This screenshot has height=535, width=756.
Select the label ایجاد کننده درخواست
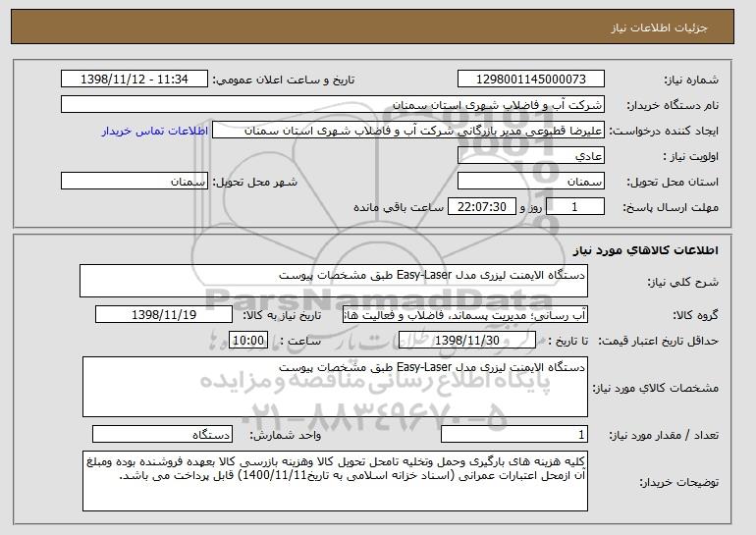pyautogui.click(x=664, y=131)
